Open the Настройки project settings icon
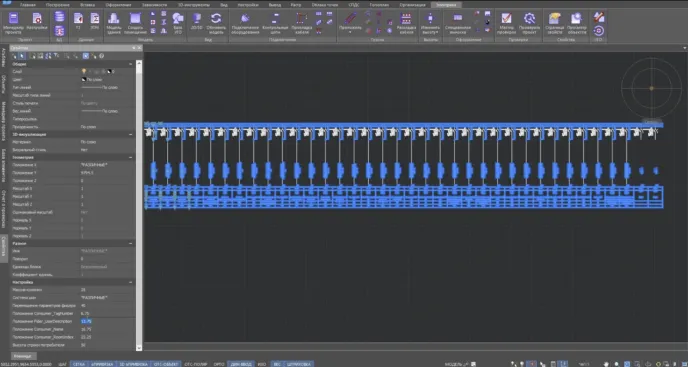 (x=37, y=22)
